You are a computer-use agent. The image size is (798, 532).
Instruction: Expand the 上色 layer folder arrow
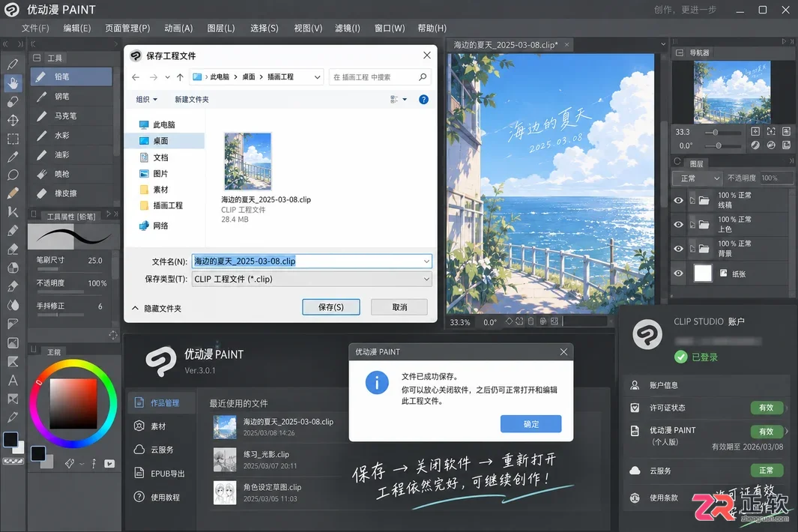[692, 224]
